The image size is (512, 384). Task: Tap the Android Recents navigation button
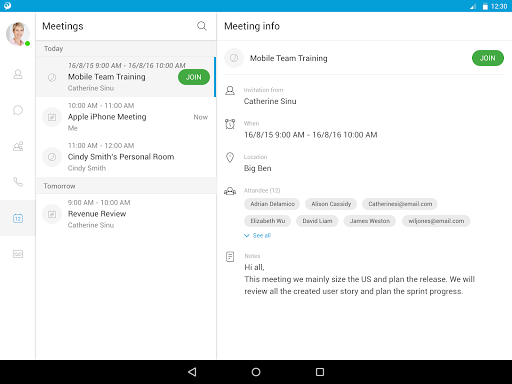(x=320, y=372)
